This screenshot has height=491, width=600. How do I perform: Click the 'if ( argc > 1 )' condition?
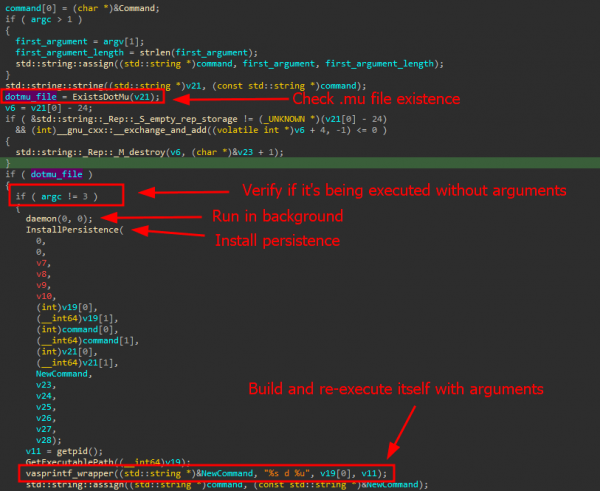click(x=42, y=20)
